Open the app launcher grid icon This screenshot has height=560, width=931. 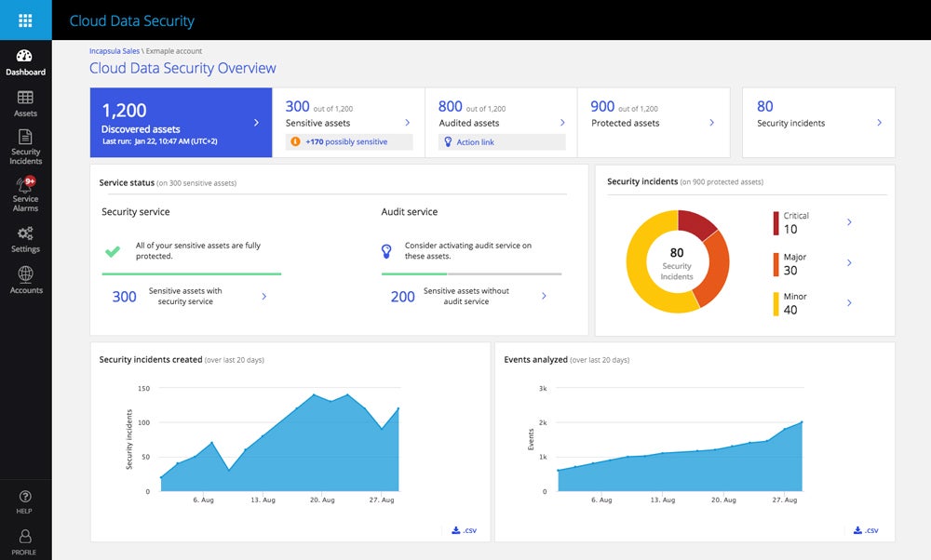click(25, 20)
